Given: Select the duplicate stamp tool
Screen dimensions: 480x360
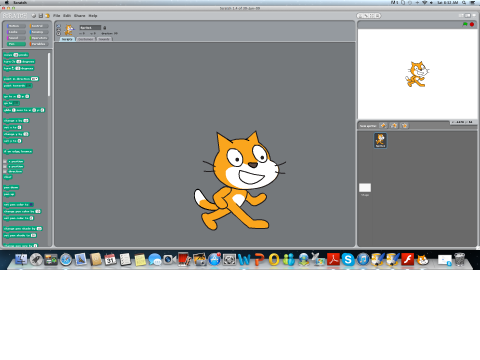Looking at the screenshot, I should tap(361, 16).
